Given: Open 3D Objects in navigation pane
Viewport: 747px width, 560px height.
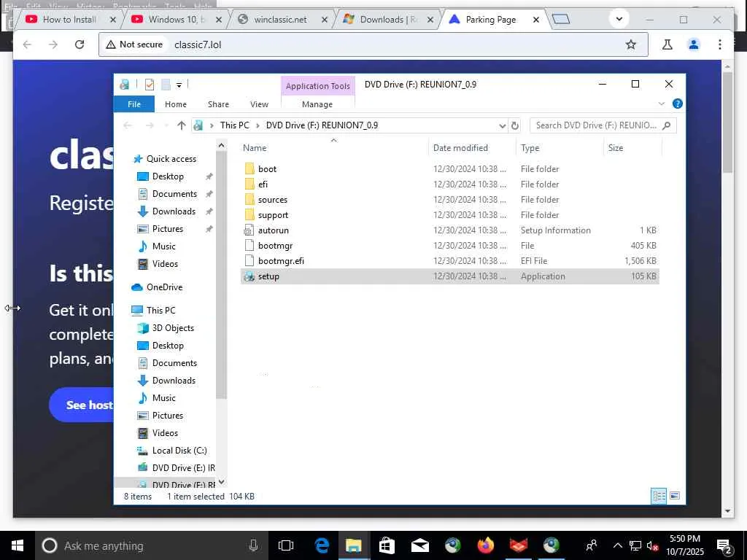Looking at the screenshot, I should coord(166,328).
